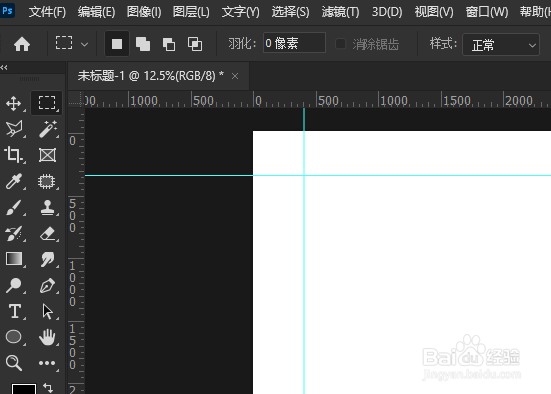Select the Rectangular Marquee tool in toolbox
The image size is (551, 394).
pyautogui.click(x=47, y=103)
